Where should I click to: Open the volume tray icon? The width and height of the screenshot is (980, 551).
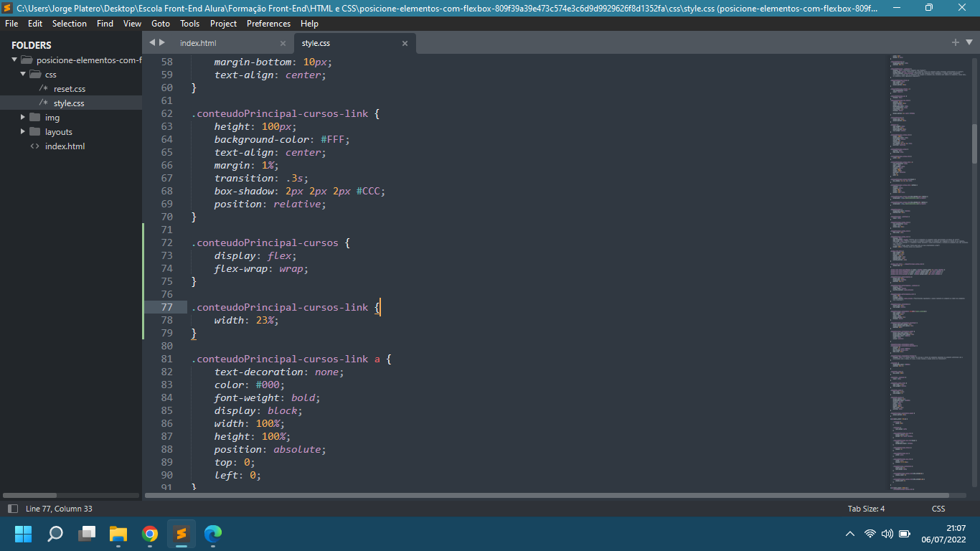pyautogui.click(x=887, y=534)
